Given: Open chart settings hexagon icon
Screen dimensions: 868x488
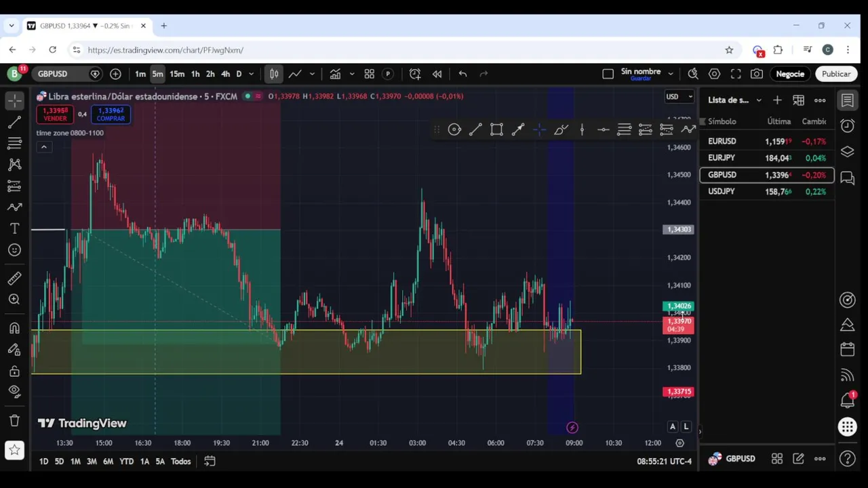Looking at the screenshot, I should [715, 74].
